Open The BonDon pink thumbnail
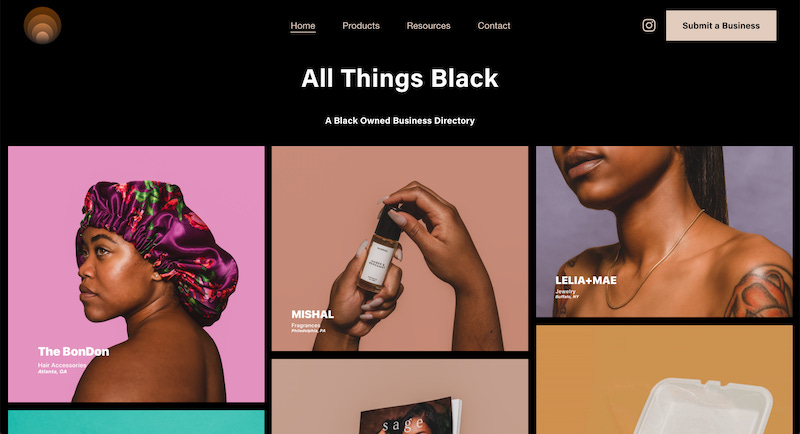 pyautogui.click(x=136, y=274)
